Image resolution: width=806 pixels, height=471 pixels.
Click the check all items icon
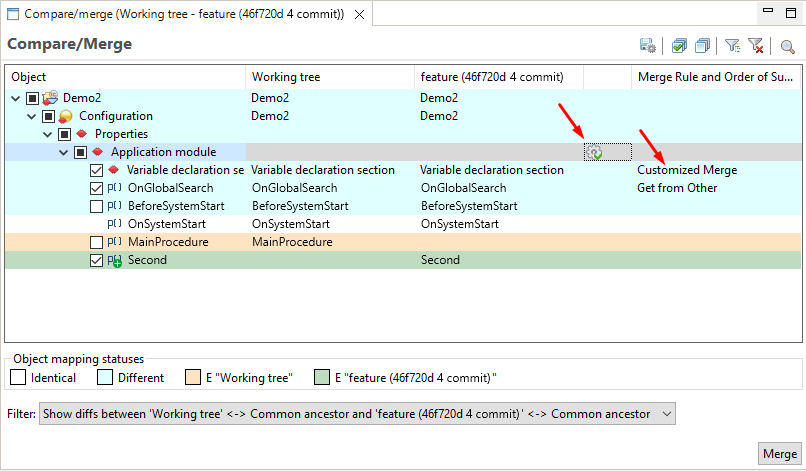tap(680, 46)
